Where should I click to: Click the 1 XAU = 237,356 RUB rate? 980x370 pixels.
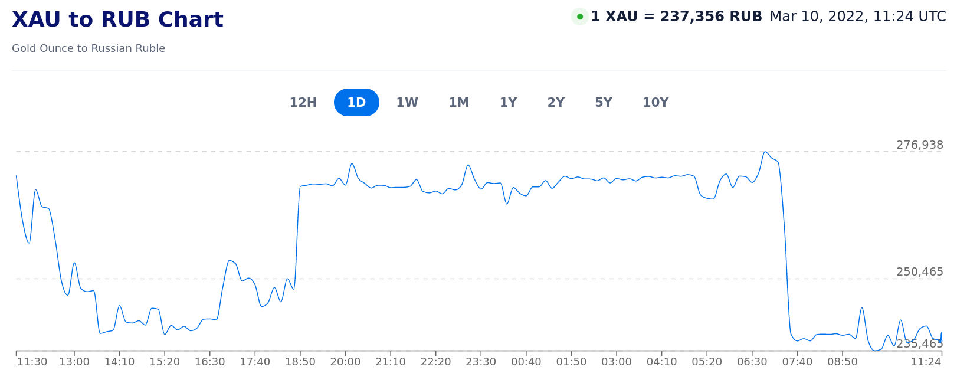676,17
